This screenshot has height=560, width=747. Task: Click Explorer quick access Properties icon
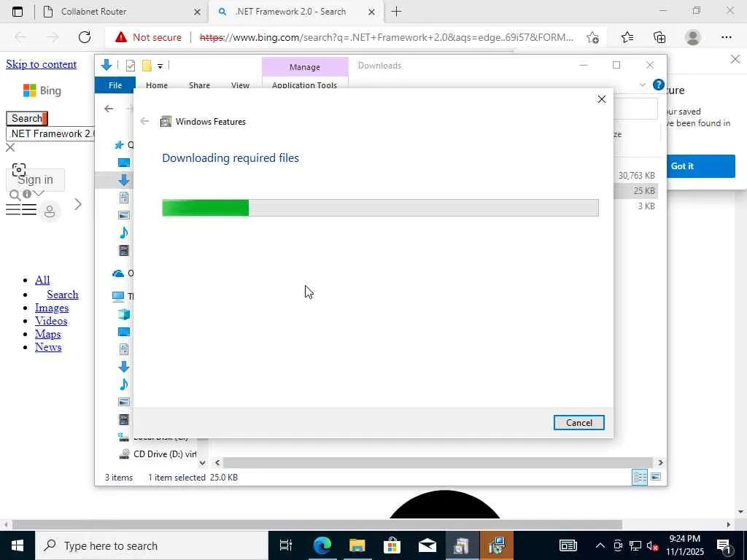(x=131, y=66)
